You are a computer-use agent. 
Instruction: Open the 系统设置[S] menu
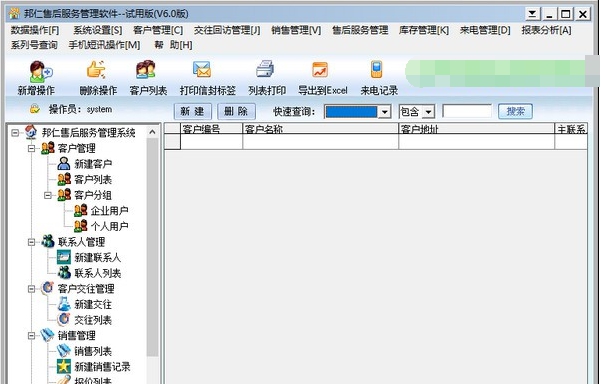coord(98,30)
